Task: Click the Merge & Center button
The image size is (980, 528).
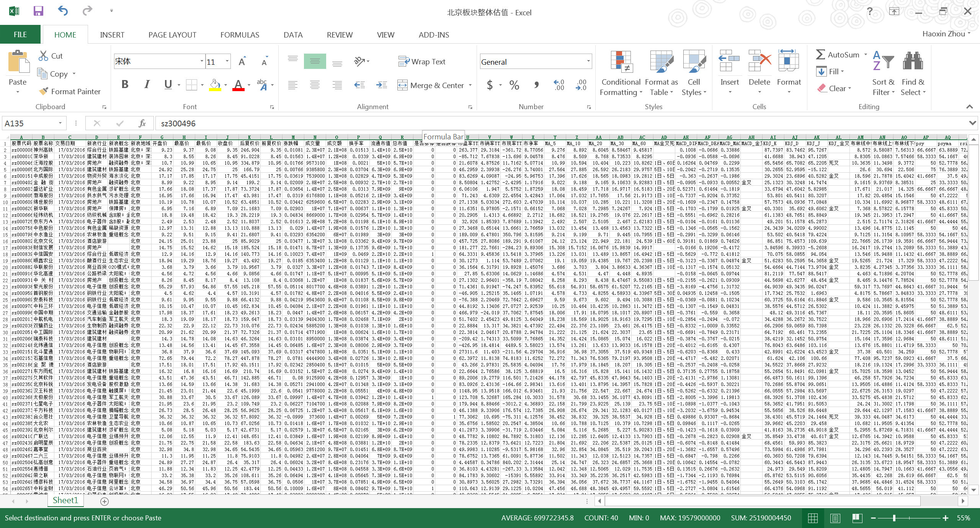Action: (431, 85)
